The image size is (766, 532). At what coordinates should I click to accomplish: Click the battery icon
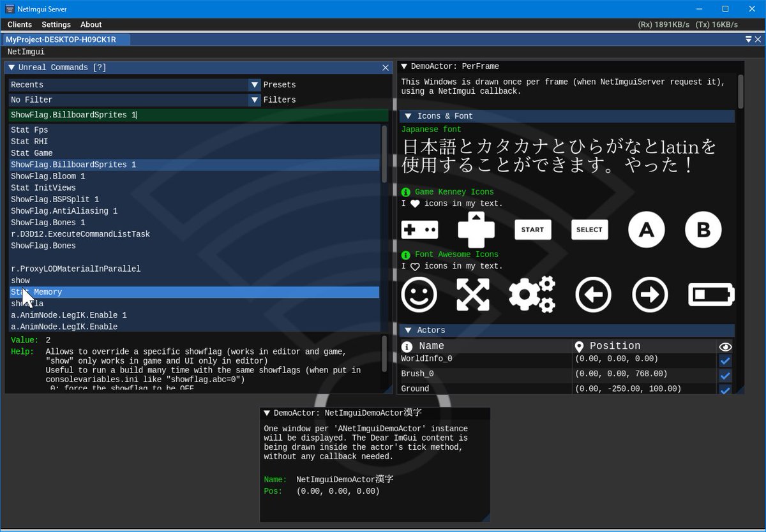(711, 295)
